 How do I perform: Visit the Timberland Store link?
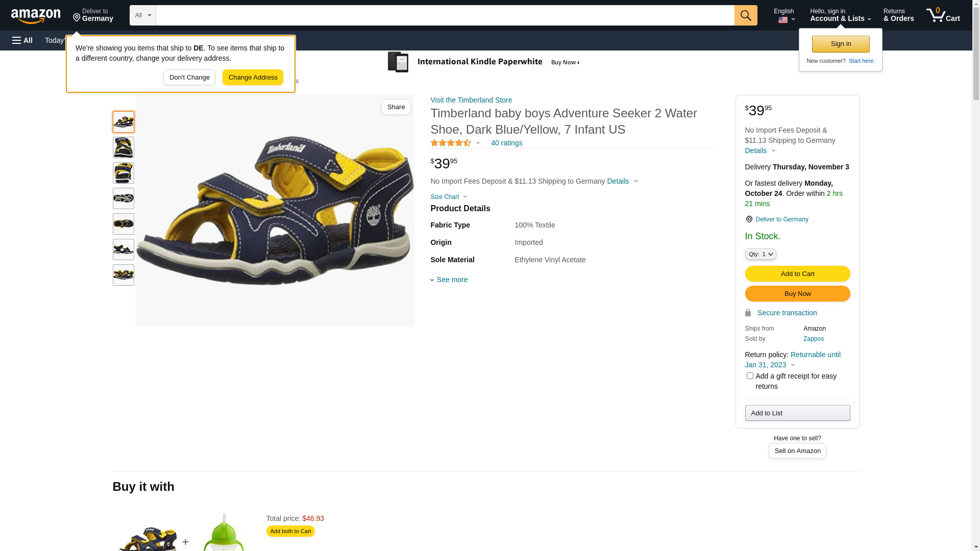471,100
